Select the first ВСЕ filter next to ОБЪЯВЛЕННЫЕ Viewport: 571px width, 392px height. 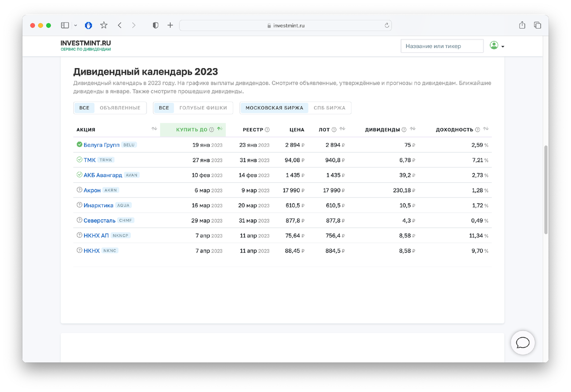pos(84,108)
